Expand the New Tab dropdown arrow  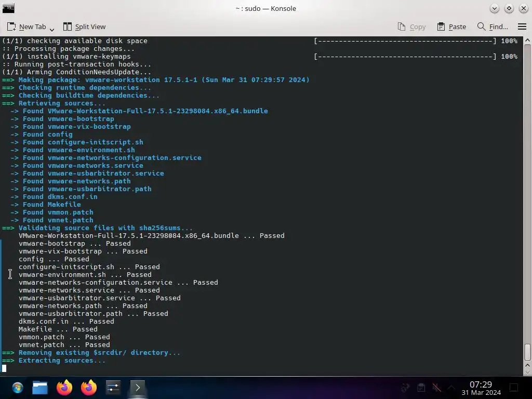tap(52, 30)
